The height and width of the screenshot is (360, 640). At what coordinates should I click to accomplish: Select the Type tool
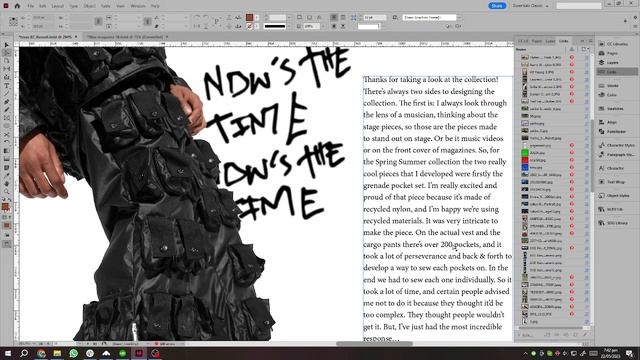(x=7, y=86)
